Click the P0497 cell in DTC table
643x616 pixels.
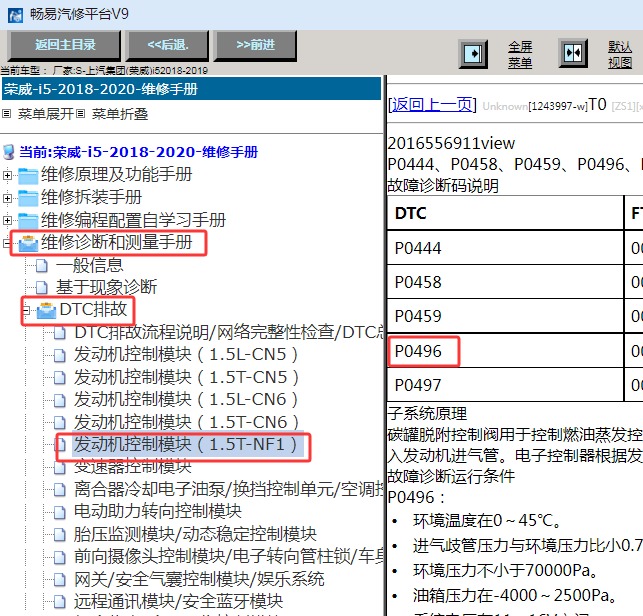click(x=505, y=385)
